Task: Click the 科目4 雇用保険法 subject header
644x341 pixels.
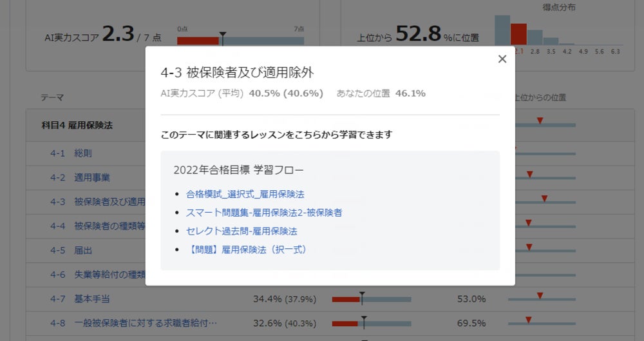Action: click(77, 126)
